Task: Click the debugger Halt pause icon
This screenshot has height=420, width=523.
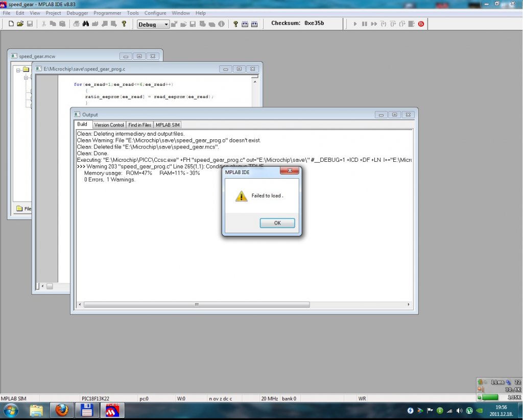Action: (x=365, y=24)
